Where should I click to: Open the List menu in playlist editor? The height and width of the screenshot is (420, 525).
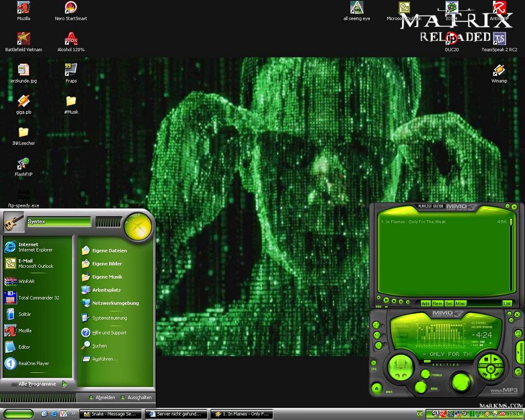(x=507, y=303)
